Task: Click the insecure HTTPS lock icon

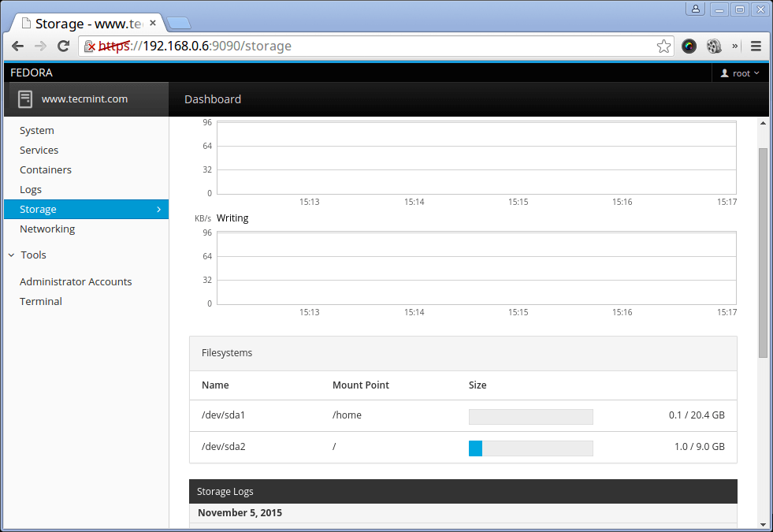Action: coord(90,47)
